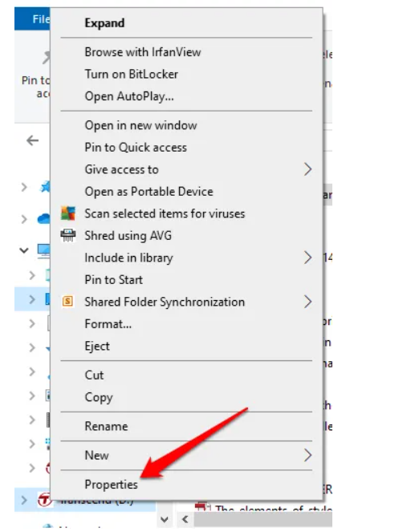407x532 pixels.
Task: Click the Transcend drive icon in tree
Action: (44, 500)
